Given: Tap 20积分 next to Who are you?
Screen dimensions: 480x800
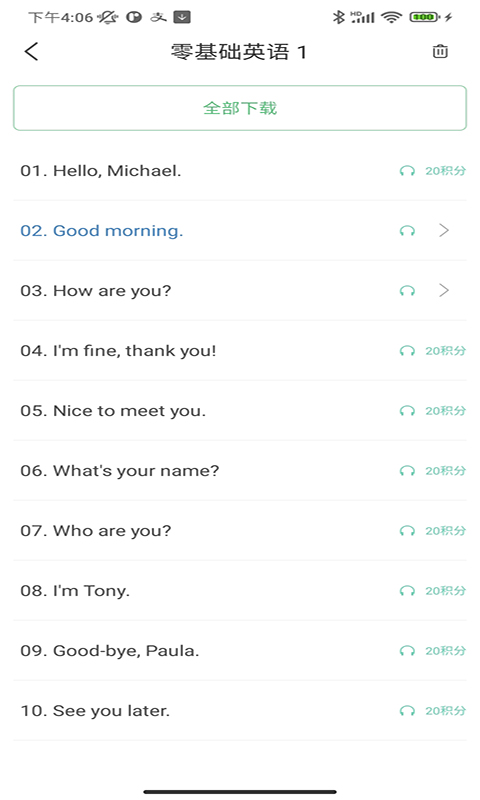Looking at the screenshot, I should click(x=445, y=531).
